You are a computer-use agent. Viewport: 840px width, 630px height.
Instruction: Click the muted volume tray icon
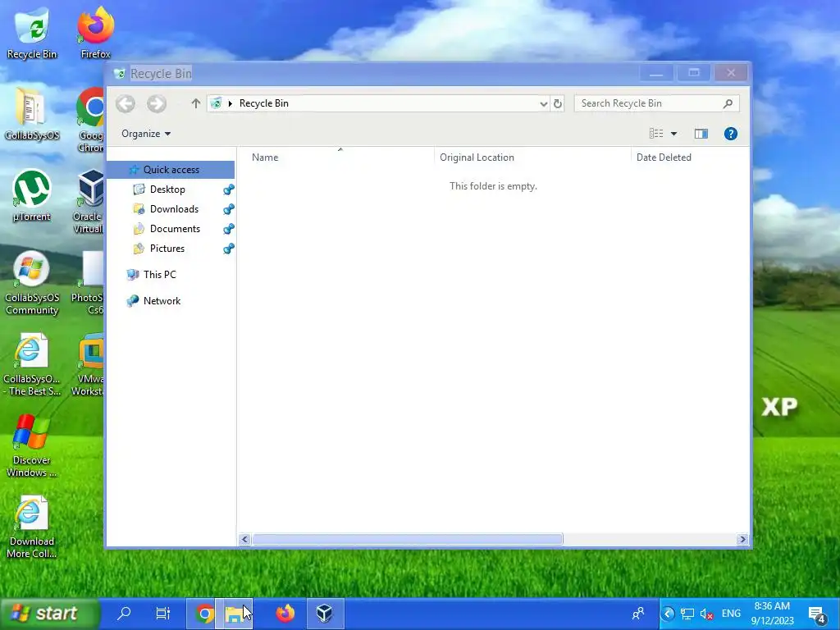click(x=706, y=614)
